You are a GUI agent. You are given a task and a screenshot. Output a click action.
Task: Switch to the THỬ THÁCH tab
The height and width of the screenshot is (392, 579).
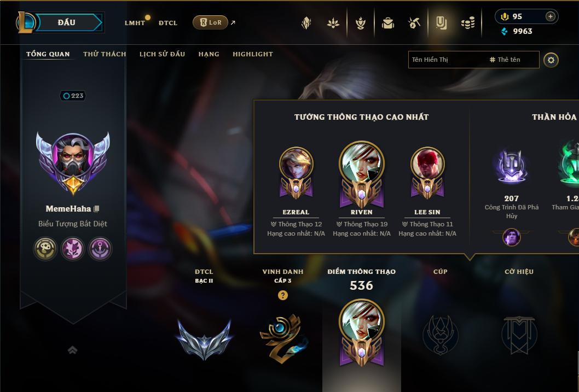tap(105, 54)
